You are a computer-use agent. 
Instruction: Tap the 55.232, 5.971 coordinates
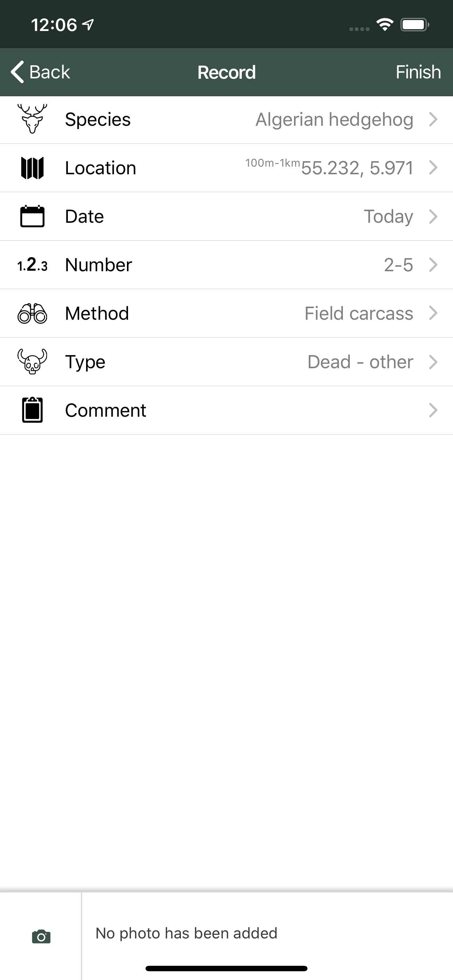pyautogui.click(x=357, y=168)
